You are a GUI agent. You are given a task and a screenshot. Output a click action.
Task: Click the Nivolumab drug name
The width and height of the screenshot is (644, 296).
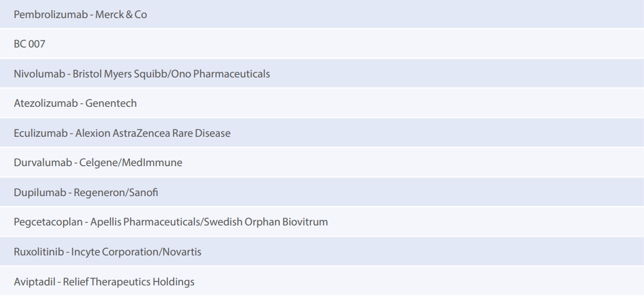point(39,74)
